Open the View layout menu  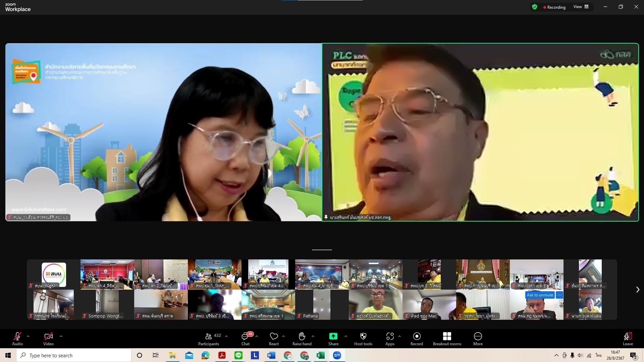coord(581,7)
